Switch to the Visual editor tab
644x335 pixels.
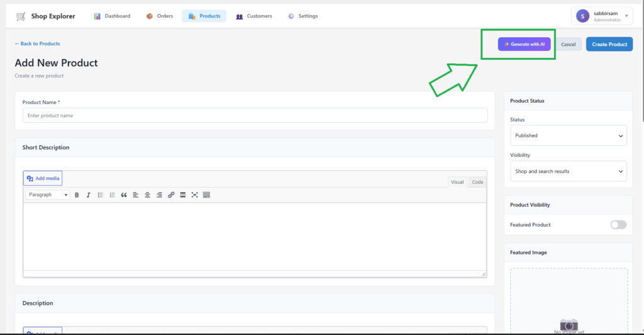pos(457,182)
